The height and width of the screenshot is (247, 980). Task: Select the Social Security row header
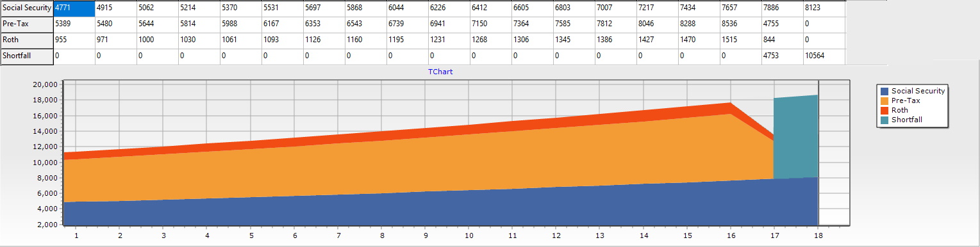tap(27, 8)
